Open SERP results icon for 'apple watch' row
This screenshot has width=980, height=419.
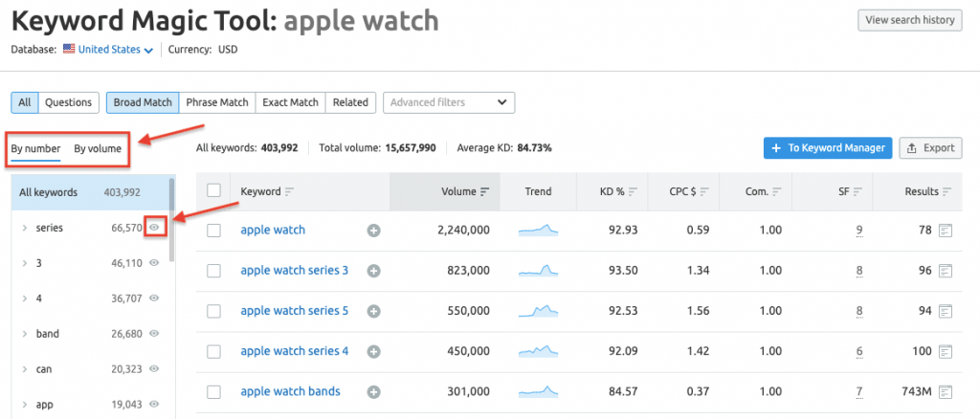point(946,231)
